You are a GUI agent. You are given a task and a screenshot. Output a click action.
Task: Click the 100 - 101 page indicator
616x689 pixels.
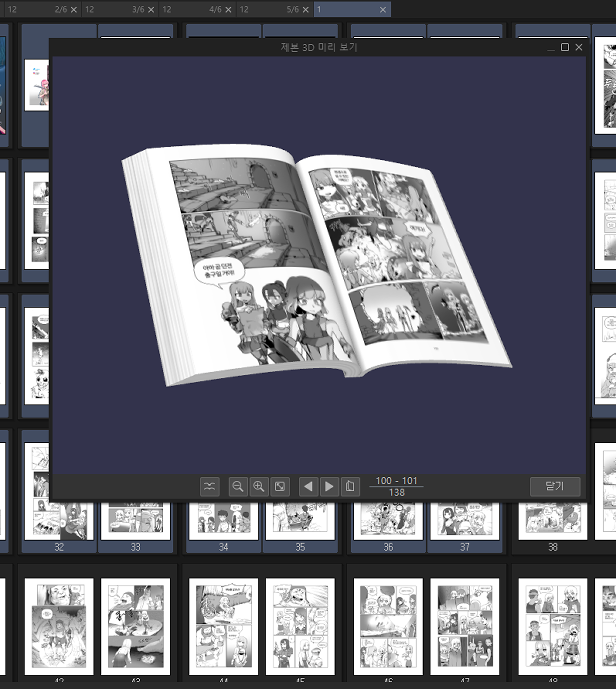tap(396, 481)
